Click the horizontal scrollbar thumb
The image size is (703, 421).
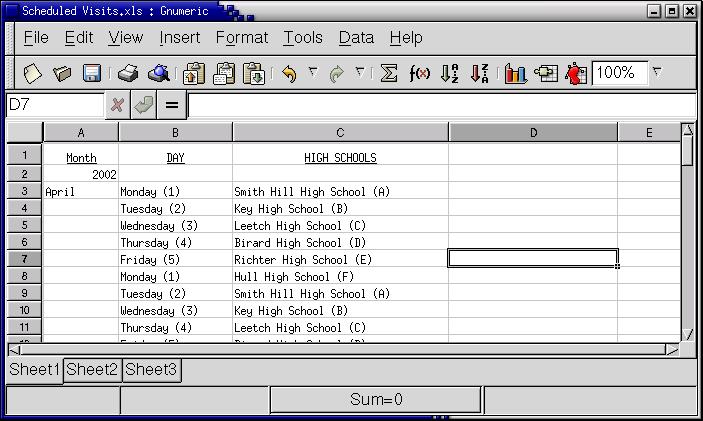[x=343, y=350]
